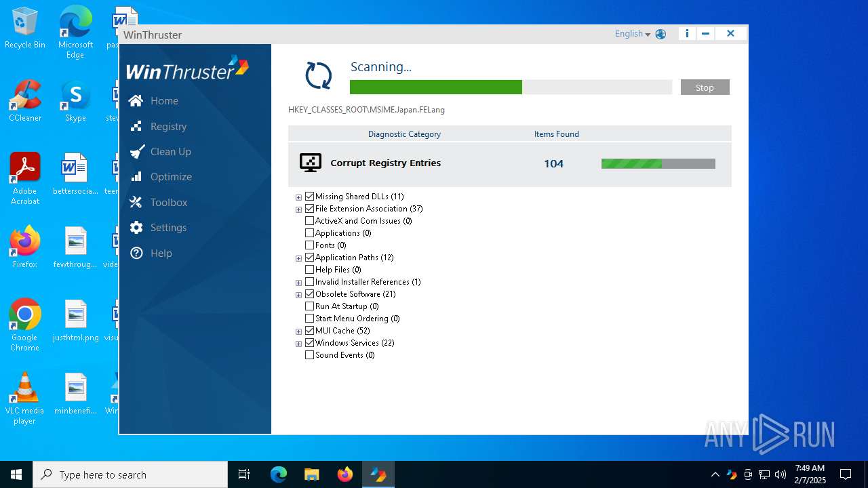The height and width of the screenshot is (488, 868).
Task: Open Adobe Acrobat desktop shortcut
Action: [x=25, y=179]
